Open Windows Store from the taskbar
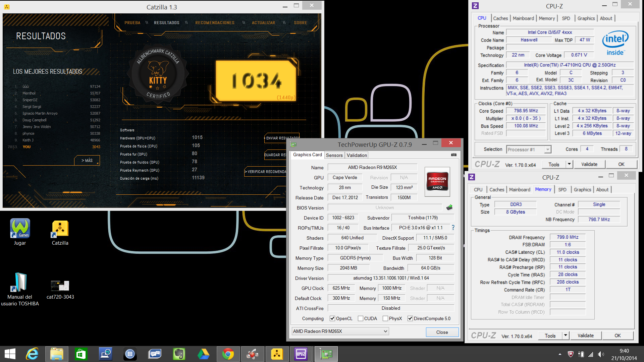The width and height of the screenshot is (644, 362). 81,354
